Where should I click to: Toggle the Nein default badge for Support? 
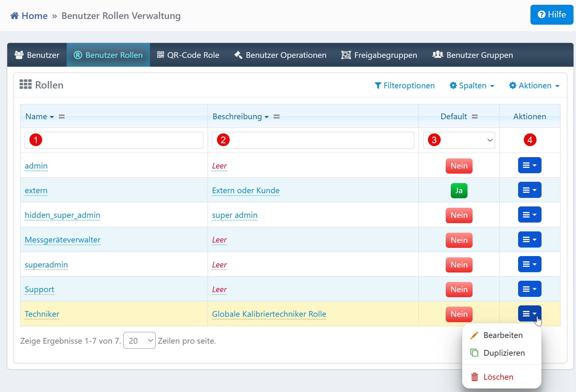(459, 290)
